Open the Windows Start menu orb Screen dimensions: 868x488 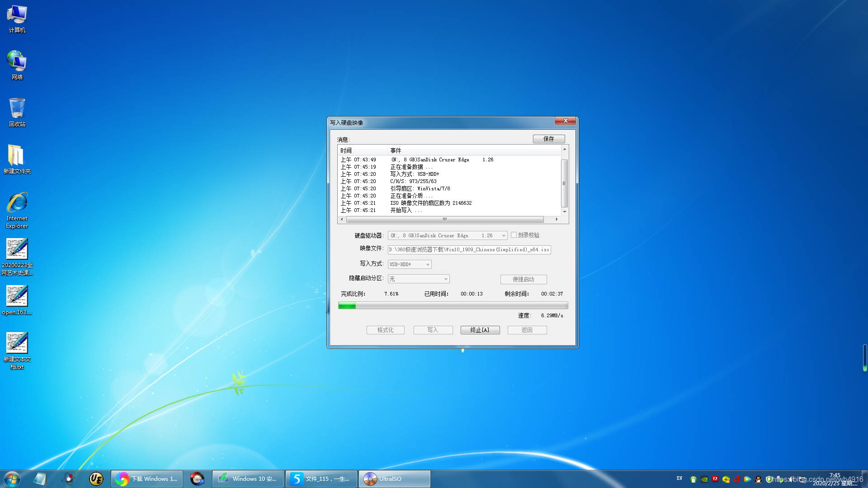[x=12, y=479]
